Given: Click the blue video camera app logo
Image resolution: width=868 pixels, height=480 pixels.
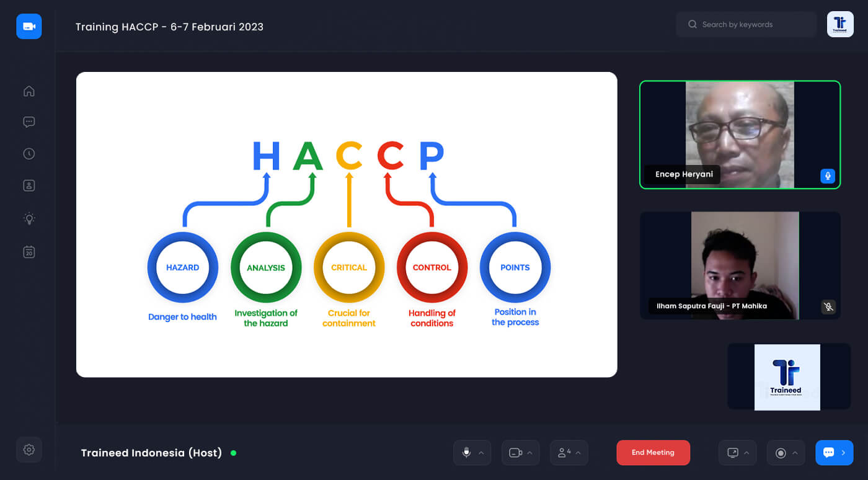Looking at the screenshot, I should tap(29, 26).
